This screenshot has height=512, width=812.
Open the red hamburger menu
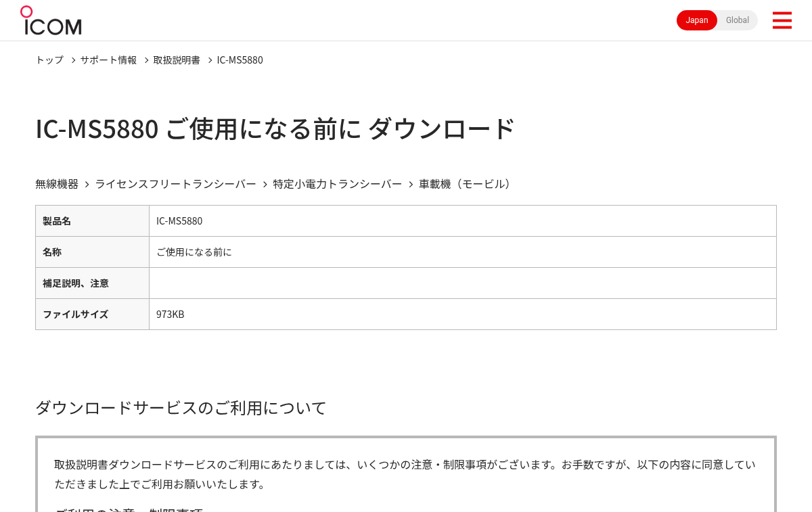click(782, 20)
